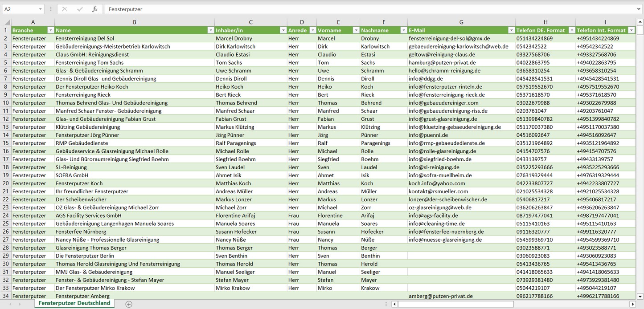644x309 pixels.
Task: Expand the Name Box dropdown arrow
Action: click(40, 9)
